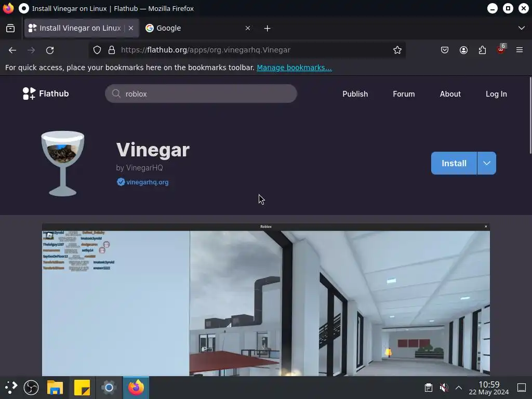Go to Flathub home logo
The image size is (532, 399).
tap(46, 94)
